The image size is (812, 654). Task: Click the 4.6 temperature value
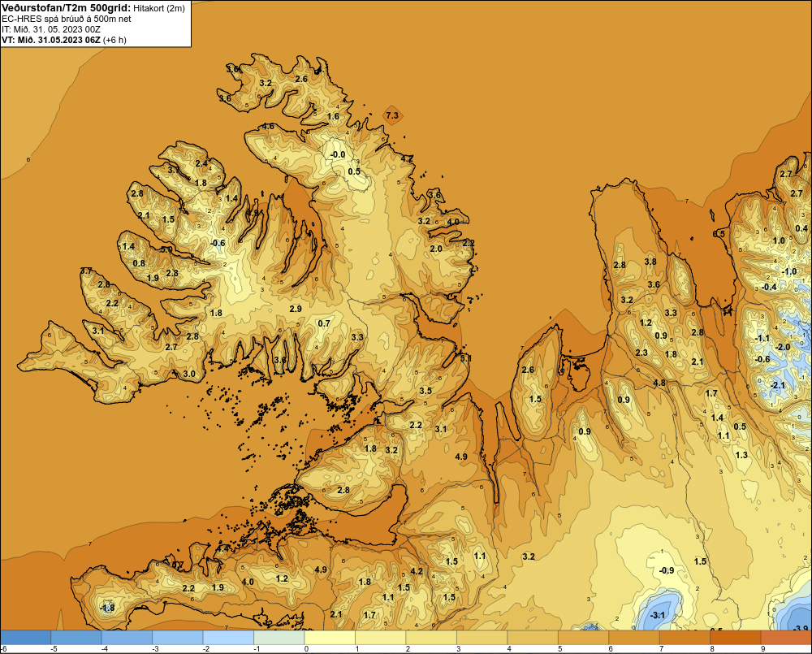[268, 127]
